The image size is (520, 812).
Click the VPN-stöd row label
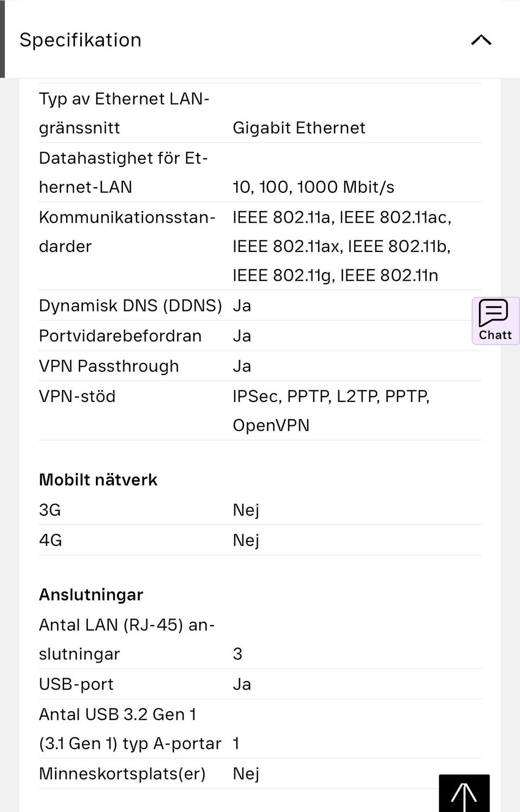click(x=77, y=397)
